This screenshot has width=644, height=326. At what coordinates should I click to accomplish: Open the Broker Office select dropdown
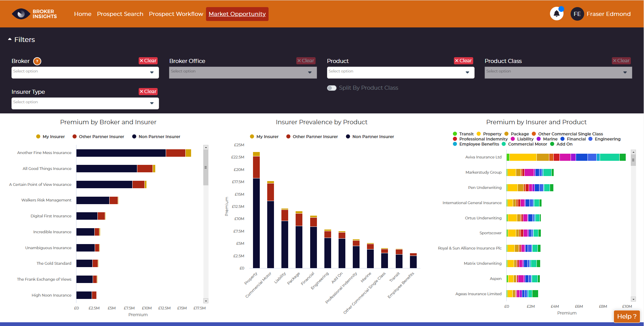243,72
